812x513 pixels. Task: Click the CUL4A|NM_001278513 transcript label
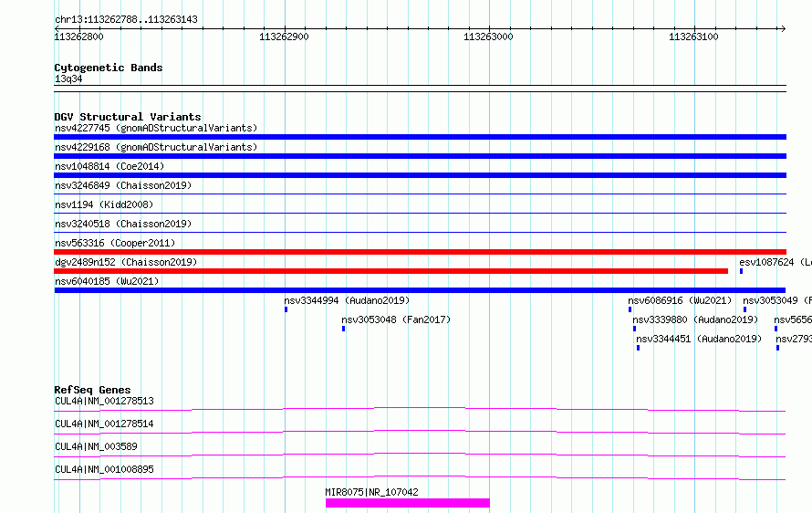(104, 401)
